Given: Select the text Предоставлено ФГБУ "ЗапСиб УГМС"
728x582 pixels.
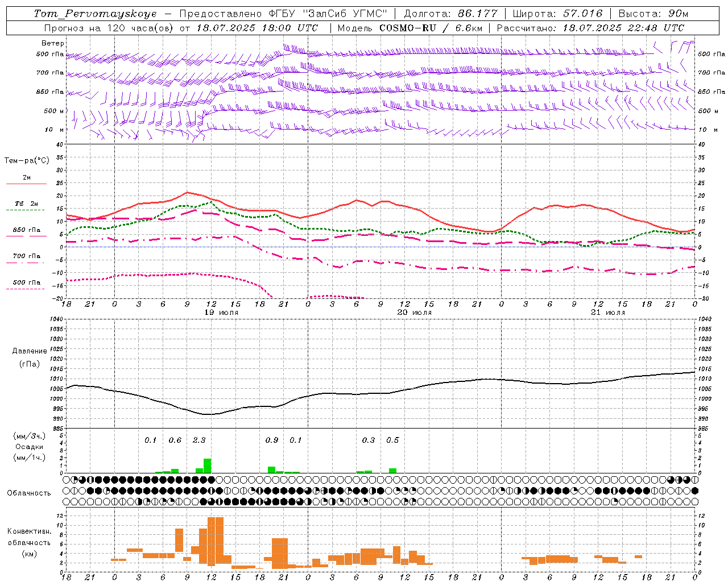Looking at the screenshot, I should (282, 14).
